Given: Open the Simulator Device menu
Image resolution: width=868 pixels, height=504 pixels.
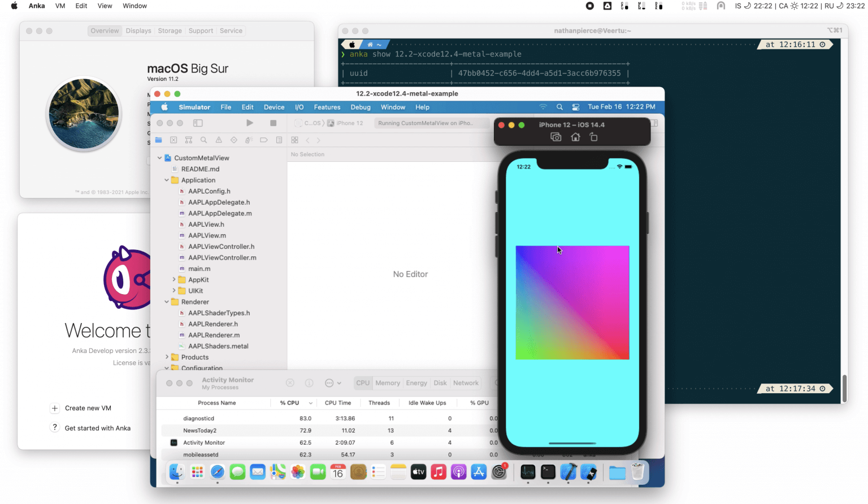Looking at the screenshot, I should (x=274, y=107).
